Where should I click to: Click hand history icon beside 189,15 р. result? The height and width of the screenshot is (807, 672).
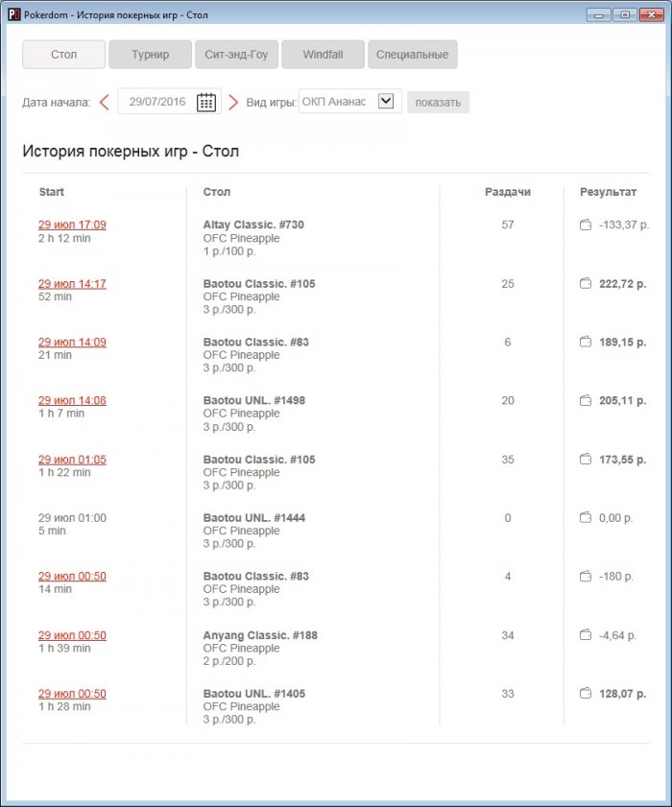586,343
